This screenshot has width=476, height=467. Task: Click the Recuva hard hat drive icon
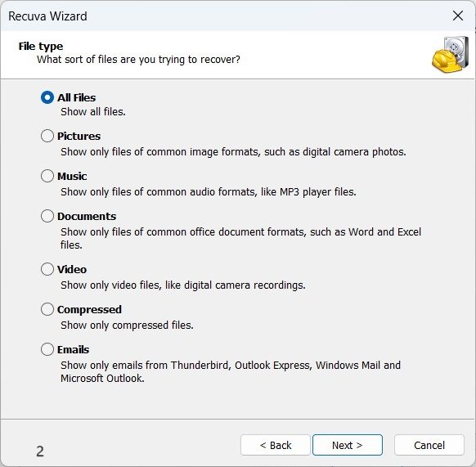(x=450, y=55)
